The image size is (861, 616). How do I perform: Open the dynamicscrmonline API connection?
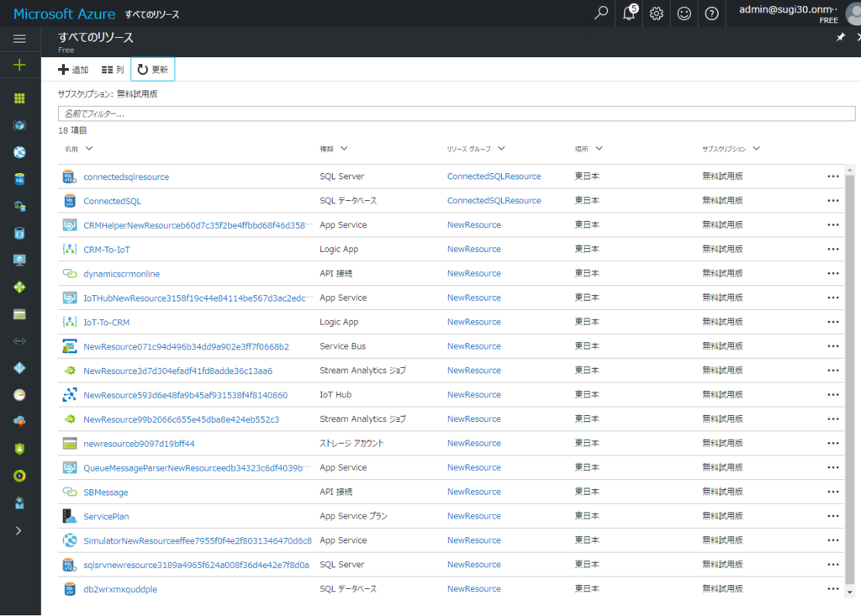121,274
